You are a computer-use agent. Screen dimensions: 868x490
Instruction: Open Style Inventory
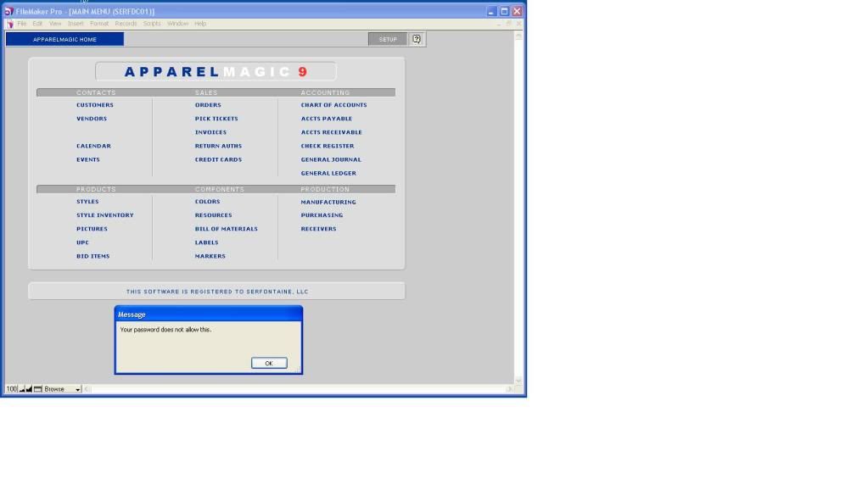[104, 215]
